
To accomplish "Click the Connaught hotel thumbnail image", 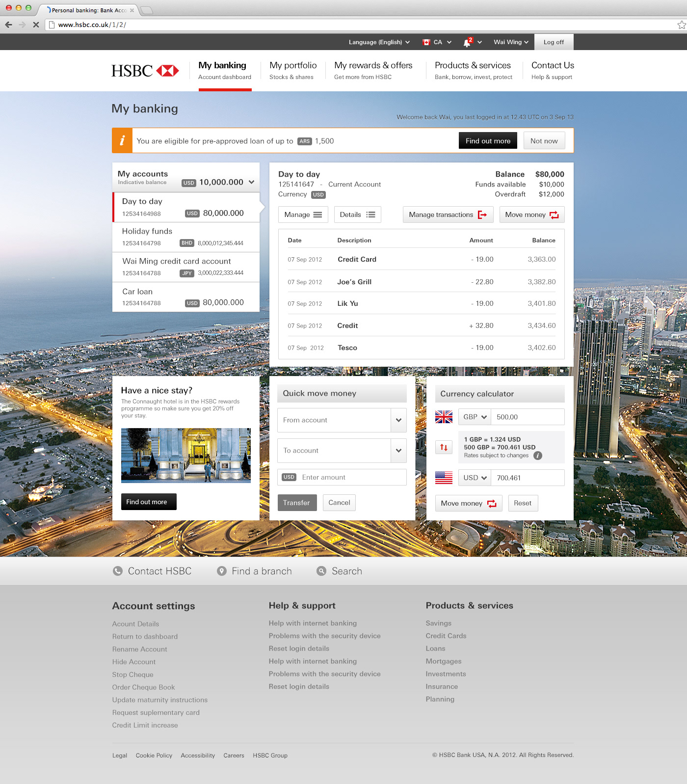I will click(186, 455).
